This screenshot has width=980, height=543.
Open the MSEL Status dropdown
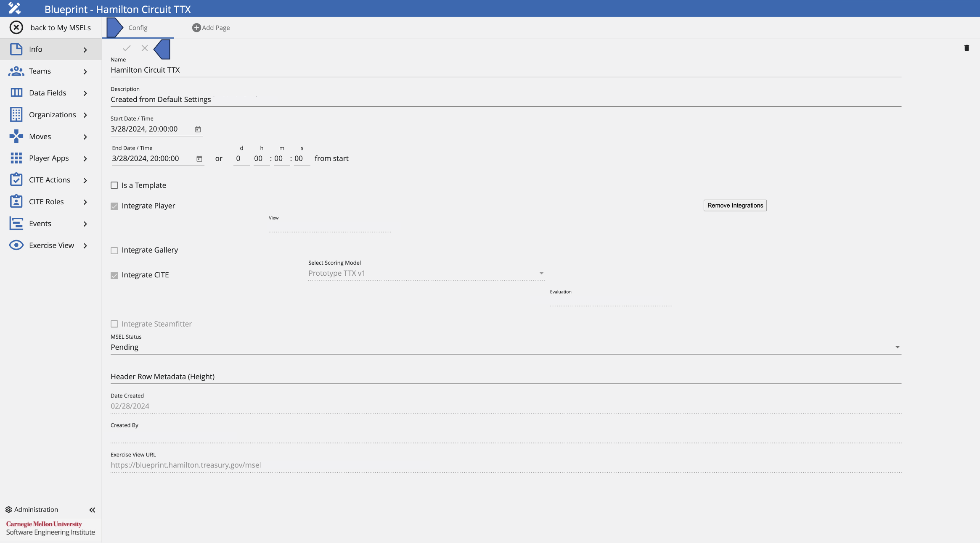(x=898, y=347)
